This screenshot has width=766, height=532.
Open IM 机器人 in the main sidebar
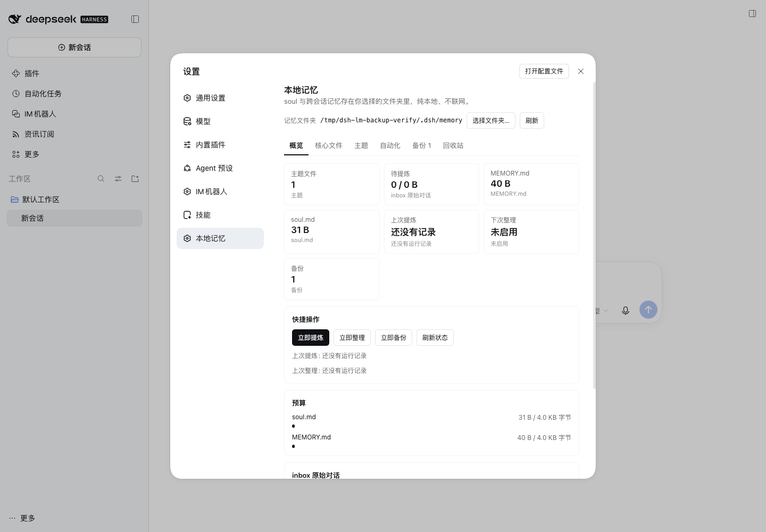pos(74,114)
